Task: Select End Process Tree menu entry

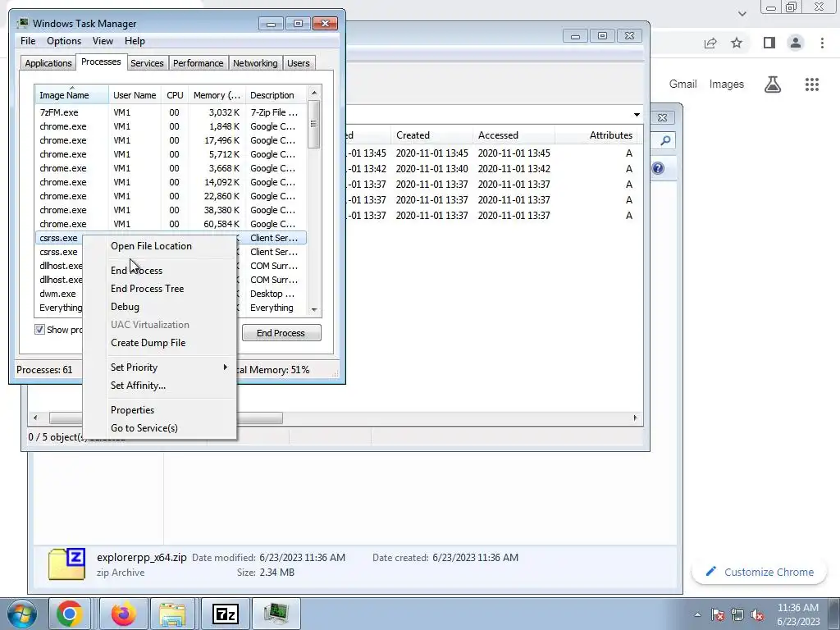Action: coord(148,288)
